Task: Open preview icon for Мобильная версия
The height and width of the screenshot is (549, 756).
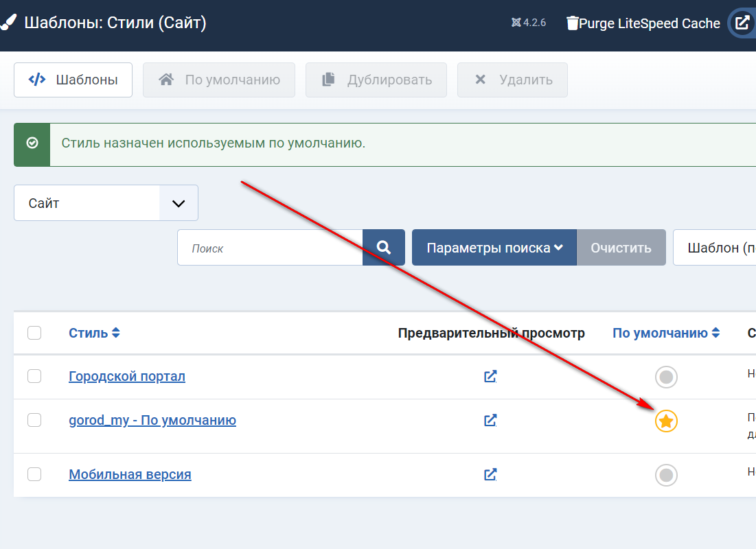Action: pos(490,474)
